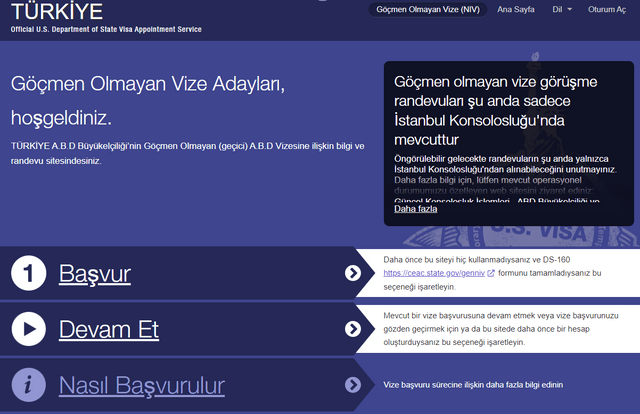Screen dimensions: 640x414
Task: Open the Nasıl Başvurulur link
Action: 142,385
